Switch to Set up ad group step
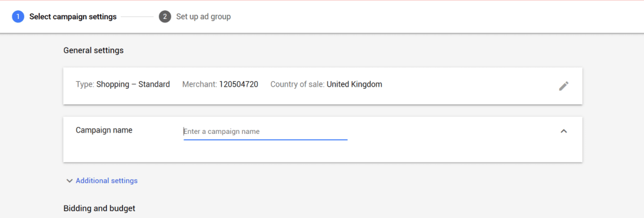 pos(203,17)
